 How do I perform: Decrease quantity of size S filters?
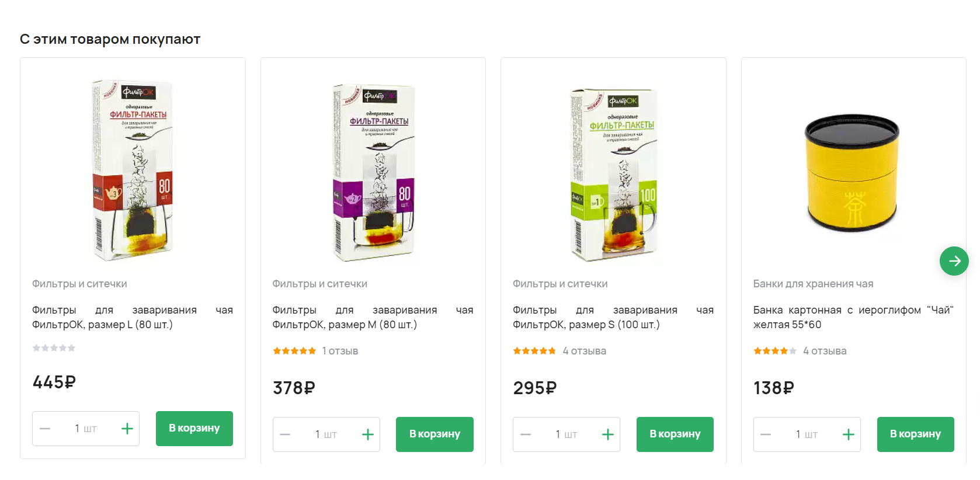pos(526,434)
